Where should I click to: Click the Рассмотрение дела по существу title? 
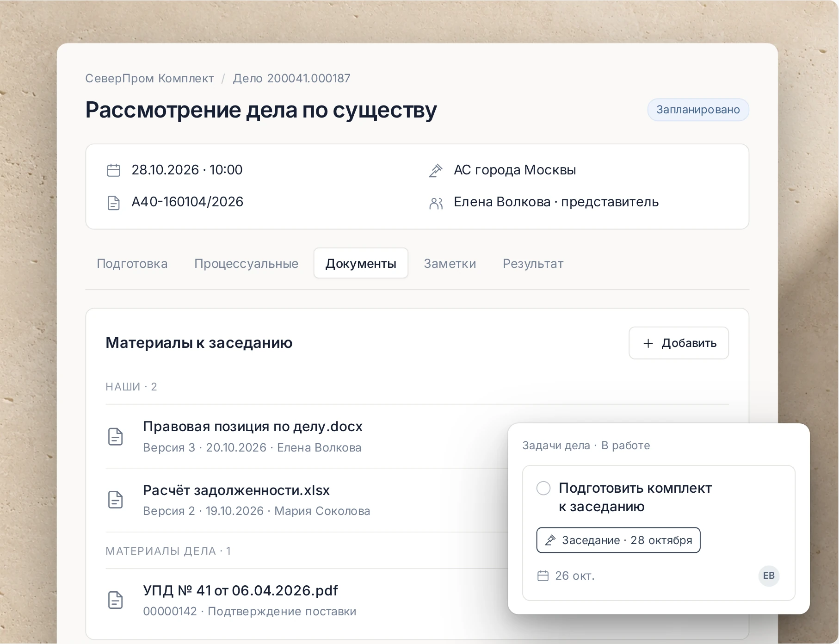(x=261, y=110)
